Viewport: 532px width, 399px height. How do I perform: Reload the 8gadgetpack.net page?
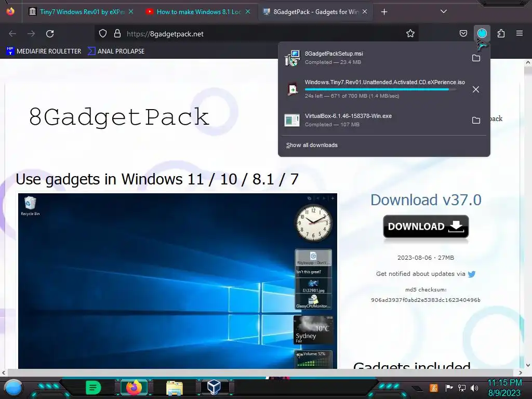pos(50,34)
